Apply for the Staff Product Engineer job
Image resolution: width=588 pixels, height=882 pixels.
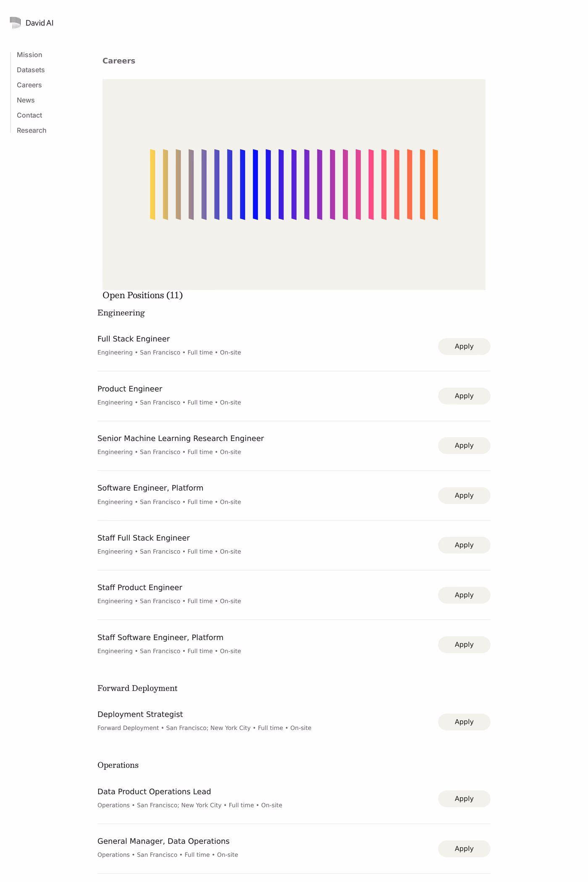coord(464,595)
